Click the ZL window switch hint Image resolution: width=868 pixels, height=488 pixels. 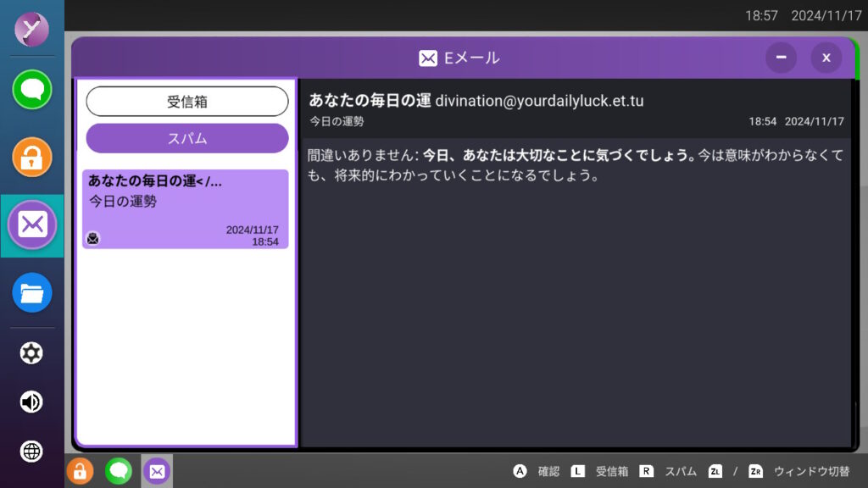click(x=715, y=471)
